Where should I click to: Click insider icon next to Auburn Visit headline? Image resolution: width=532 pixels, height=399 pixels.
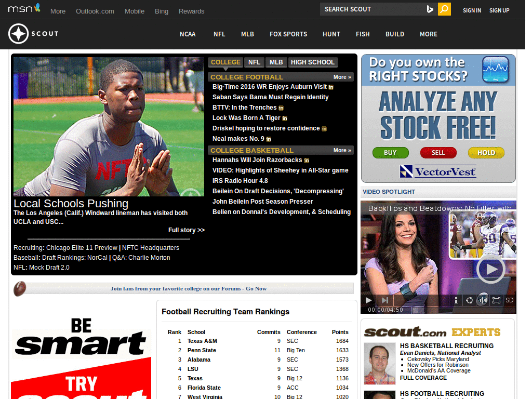[331, 87]
